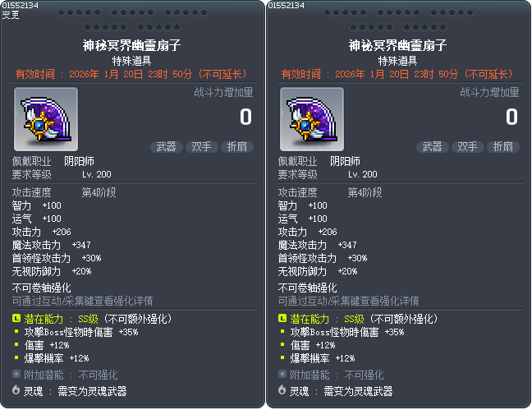Click the item title 神秘冥界幽灵扇子 on right
The image size is (532, 410).
coord(397,45)
